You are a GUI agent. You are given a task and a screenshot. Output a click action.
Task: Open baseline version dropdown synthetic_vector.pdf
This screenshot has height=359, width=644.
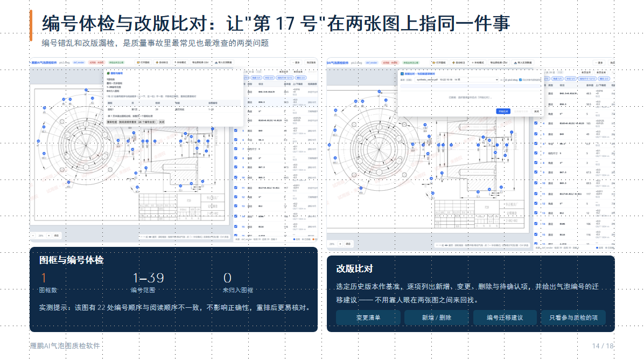(x=457, y=80)
